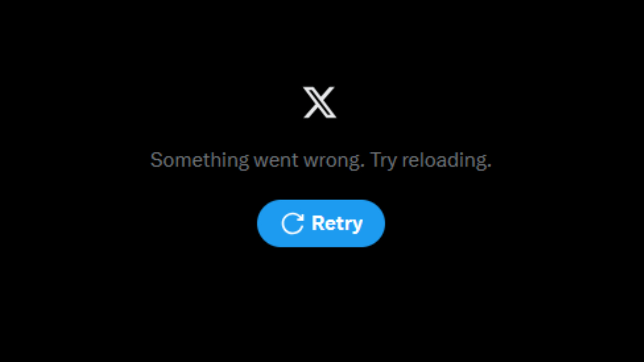The width and height of the screenshot is (644, 362).
Task: Click the black area between logo and message
Action: pos(320,134)
